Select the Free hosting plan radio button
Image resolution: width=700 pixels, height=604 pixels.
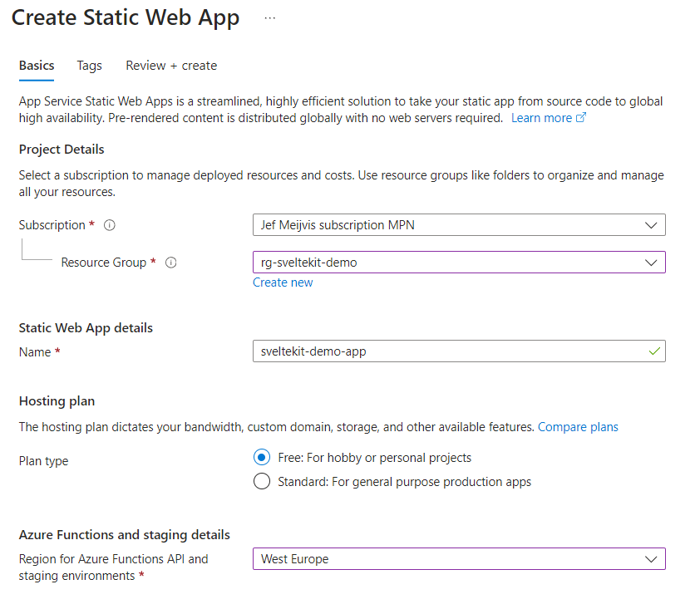coord(262,458)
